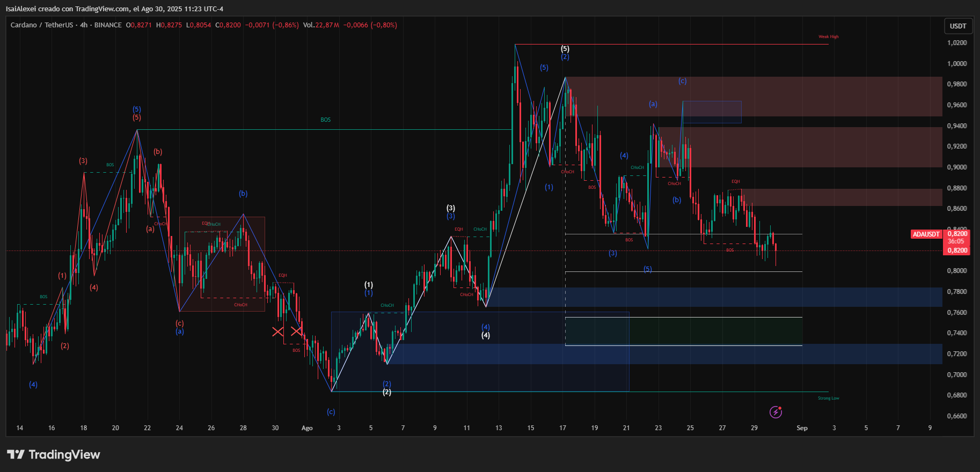Open the USDT currency selector
This screenshot has height=472, width=980.
tap(957, 26)
